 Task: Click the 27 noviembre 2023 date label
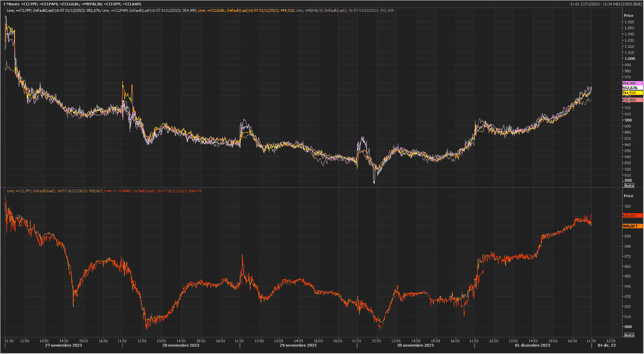pos(63,345)
